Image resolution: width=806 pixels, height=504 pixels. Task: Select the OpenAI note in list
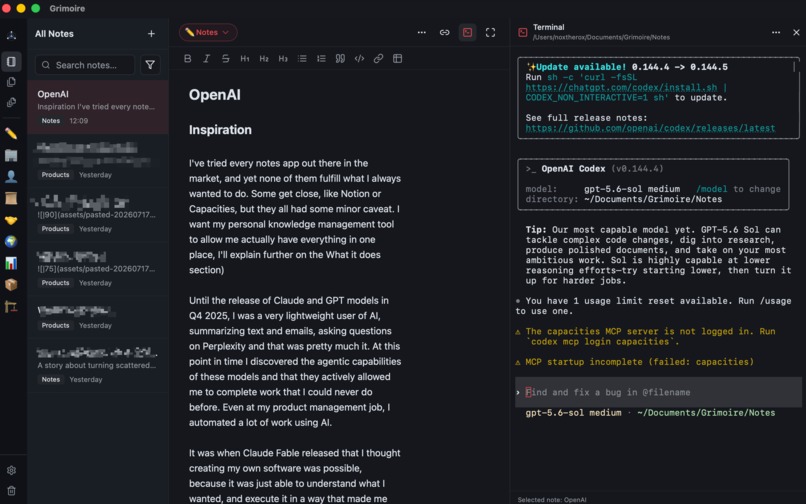(98, 107)
